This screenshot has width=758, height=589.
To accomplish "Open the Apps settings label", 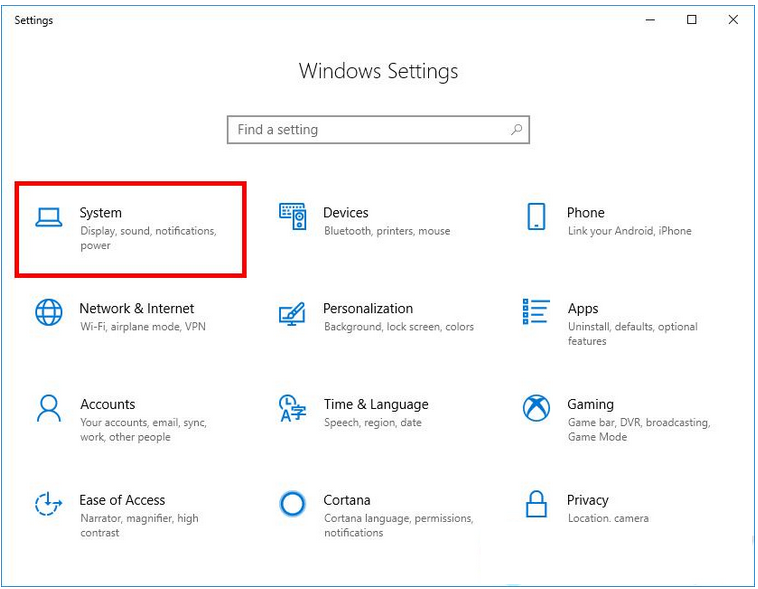I will [583, 309].
